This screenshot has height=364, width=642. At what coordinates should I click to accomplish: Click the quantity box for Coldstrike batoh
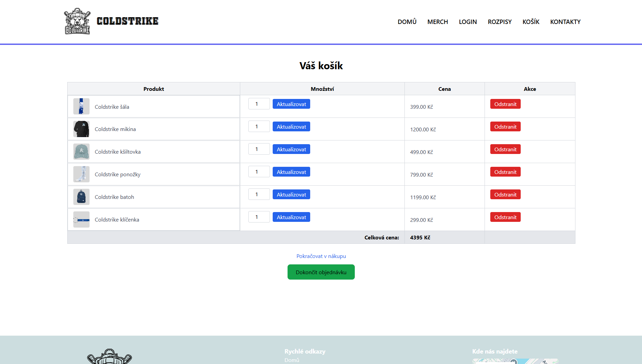click(x=259, y=194)
